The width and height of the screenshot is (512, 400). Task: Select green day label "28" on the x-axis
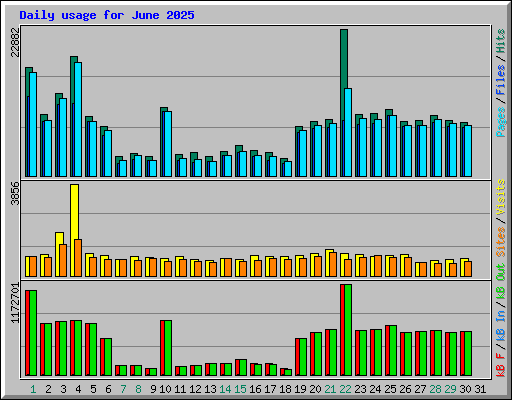pos(435,389)
